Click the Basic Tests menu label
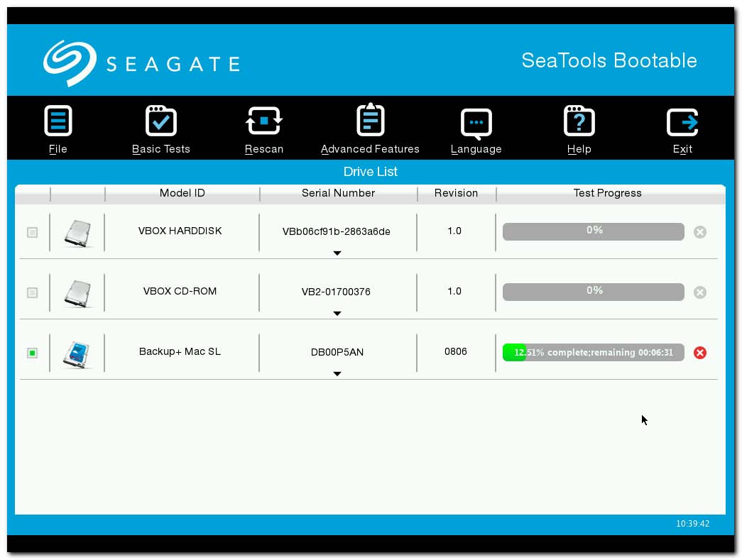Image resolution: width=742 pixels, height=560 pixels. tap(161, 149)
